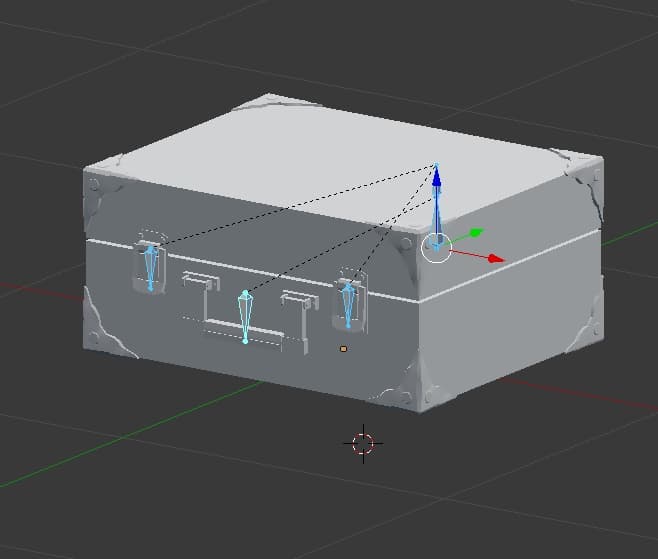This screenshot has width=658, height=559.
Task: Click the green Y-axis gizmo arrow
Action: pyautogui.click(x=473, y=233)
